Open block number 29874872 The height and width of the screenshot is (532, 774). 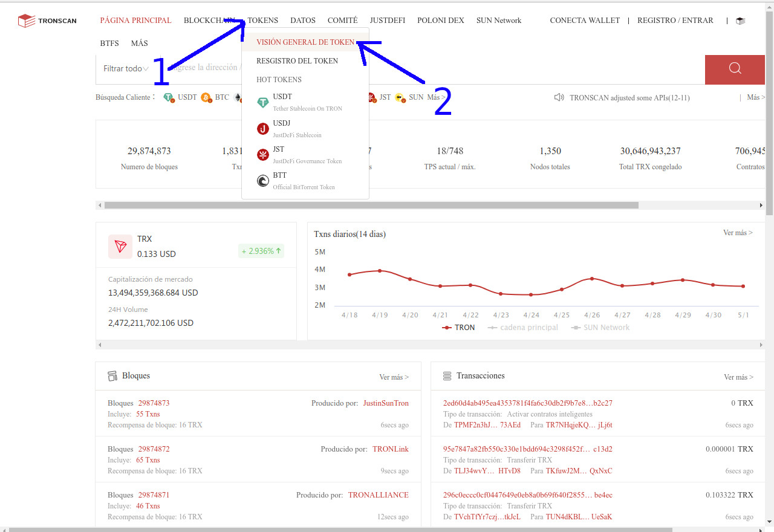coord(154,449)
